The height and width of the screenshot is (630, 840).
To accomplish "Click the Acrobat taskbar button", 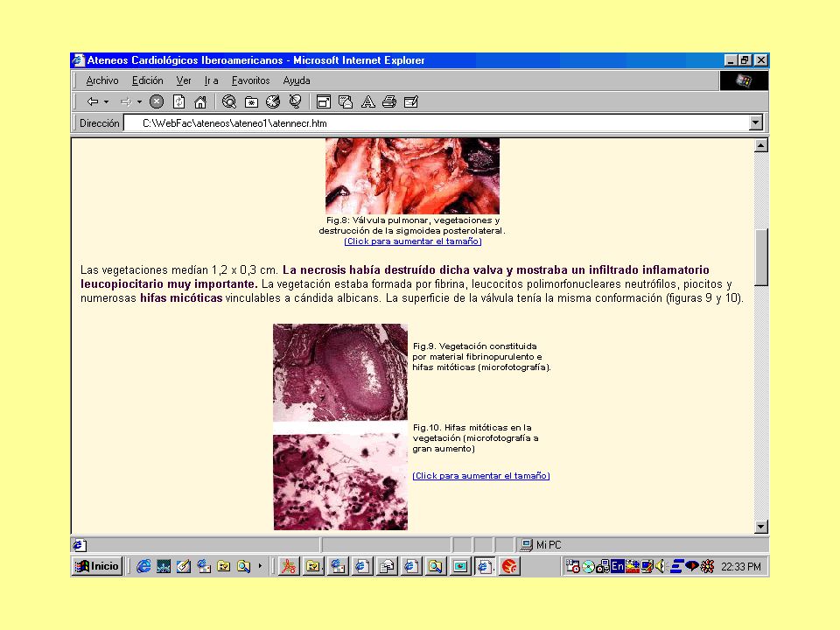I will (288, 566).
